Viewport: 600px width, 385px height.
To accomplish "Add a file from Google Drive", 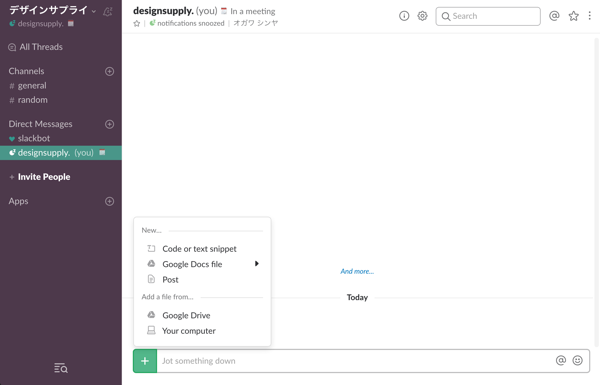I will pyautogui.click(x=186, y=315).
